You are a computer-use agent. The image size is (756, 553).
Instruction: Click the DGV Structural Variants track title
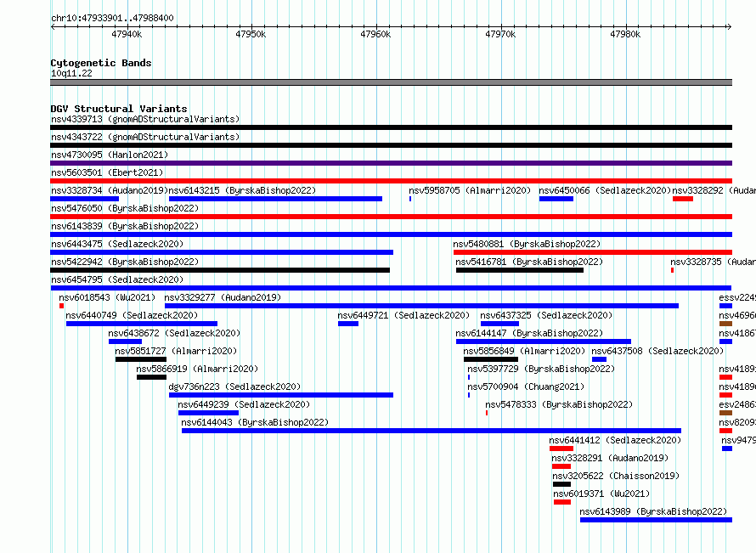pos(119,109)
